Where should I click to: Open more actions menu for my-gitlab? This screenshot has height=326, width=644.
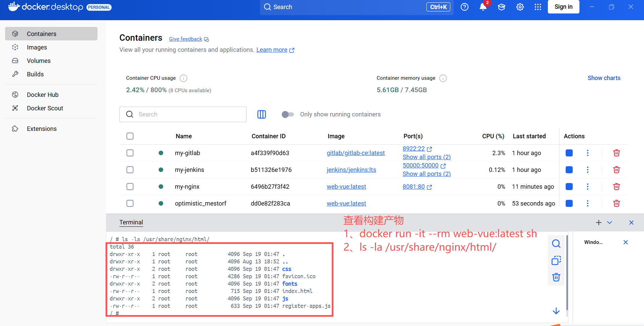point(588,153)
